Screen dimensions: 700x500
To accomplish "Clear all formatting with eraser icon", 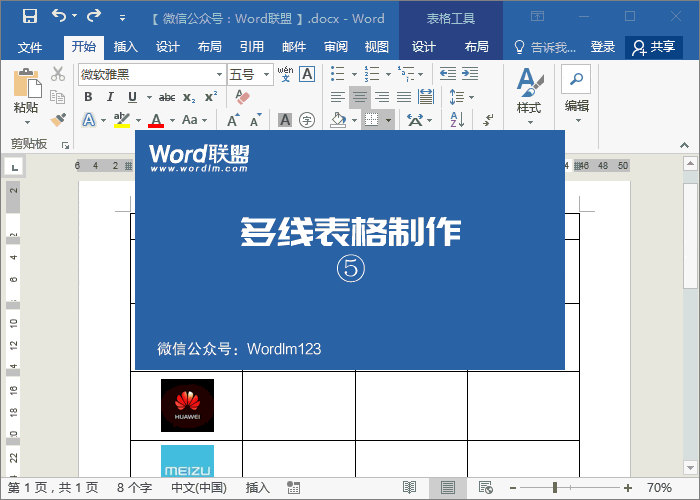I will click(x=242, y=96).
